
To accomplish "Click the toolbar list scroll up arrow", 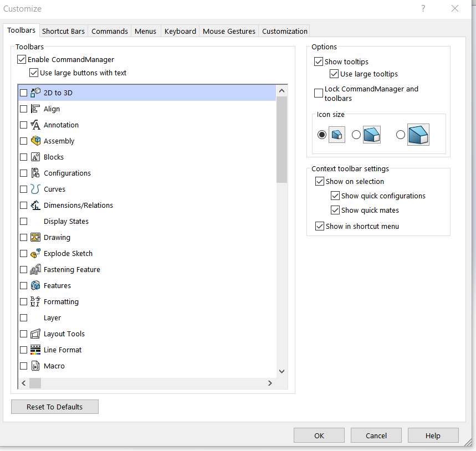I will 281,91.
